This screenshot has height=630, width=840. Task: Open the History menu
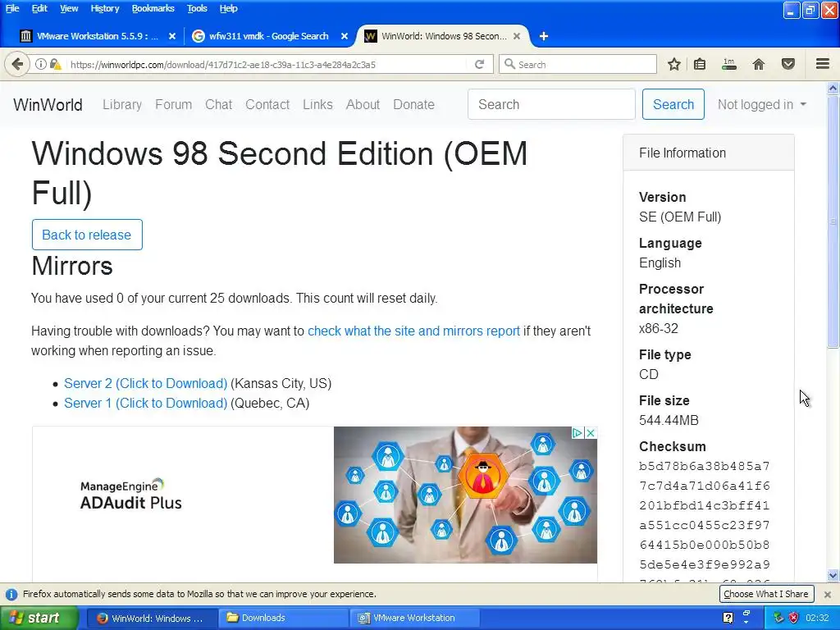coord(104,8)
